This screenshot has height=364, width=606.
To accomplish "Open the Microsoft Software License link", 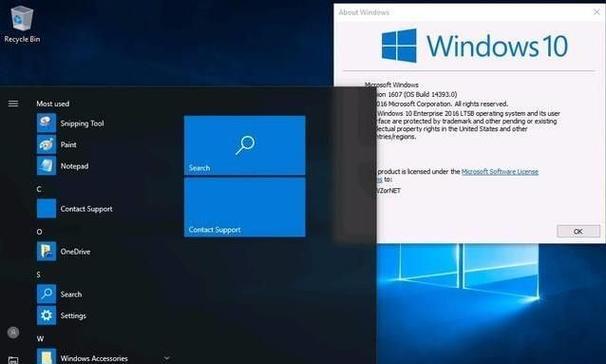I will [x=500, y=172].
